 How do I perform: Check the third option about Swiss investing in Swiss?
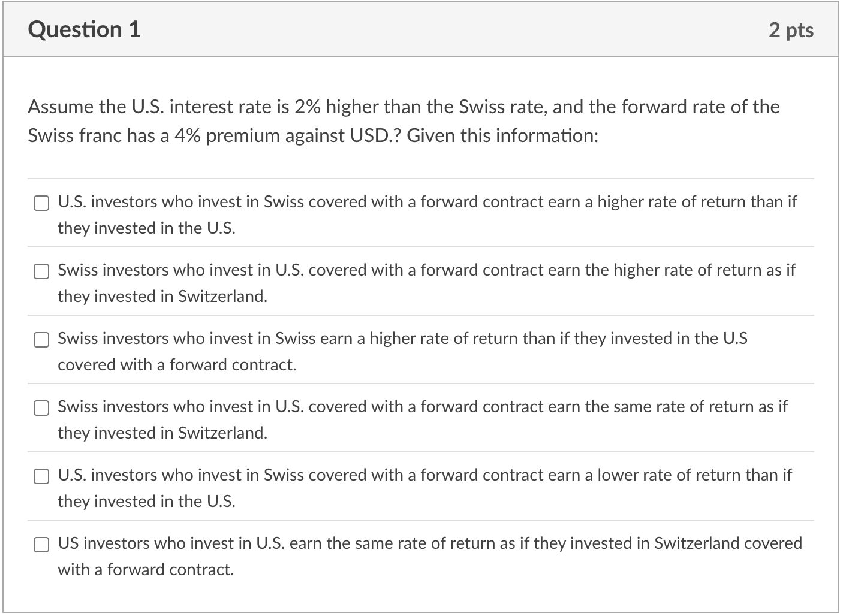coord(41,340)
